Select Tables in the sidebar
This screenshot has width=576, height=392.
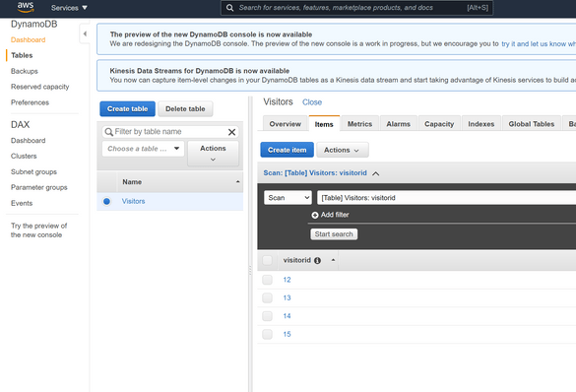tap(22, 55)
